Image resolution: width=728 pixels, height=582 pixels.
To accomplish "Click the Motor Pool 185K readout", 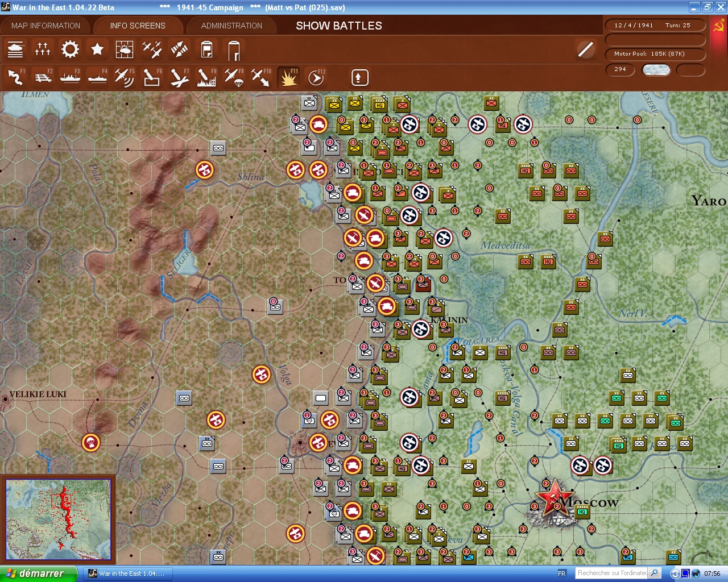I will pos(655,54).
